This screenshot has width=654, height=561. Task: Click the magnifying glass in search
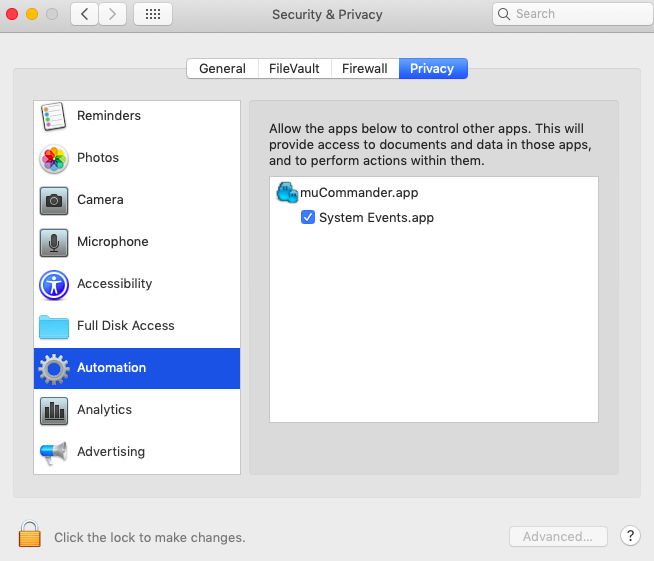504,14
